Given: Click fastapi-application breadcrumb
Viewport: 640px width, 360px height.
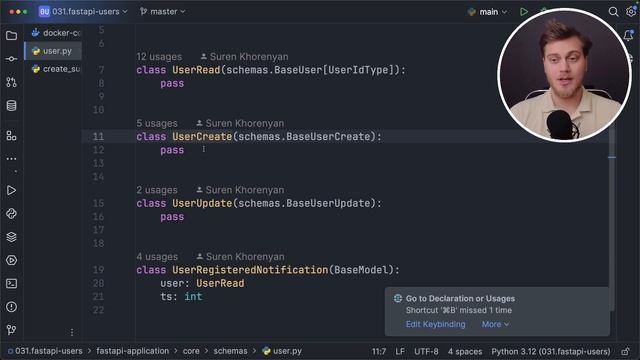Looking at the screenshot, I should coord(133,351).
